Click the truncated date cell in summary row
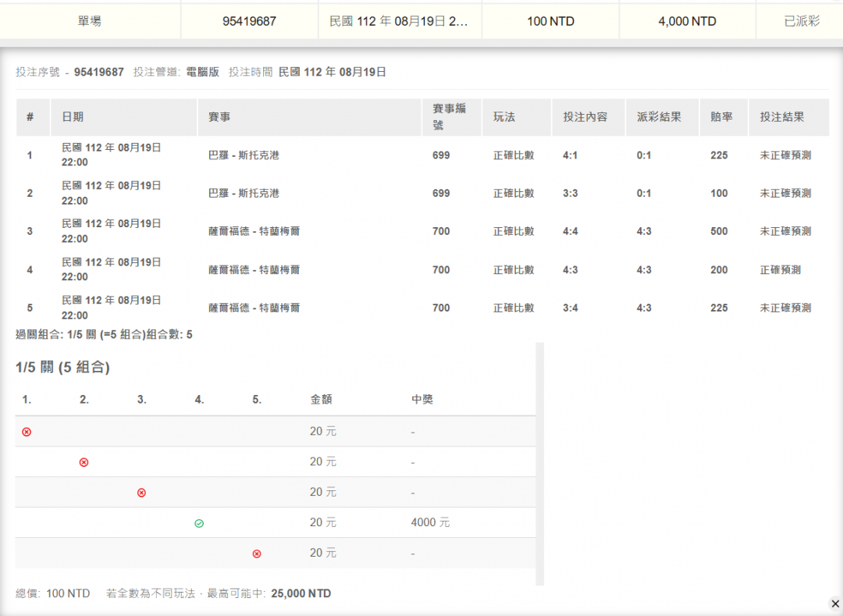 [400, 22]
